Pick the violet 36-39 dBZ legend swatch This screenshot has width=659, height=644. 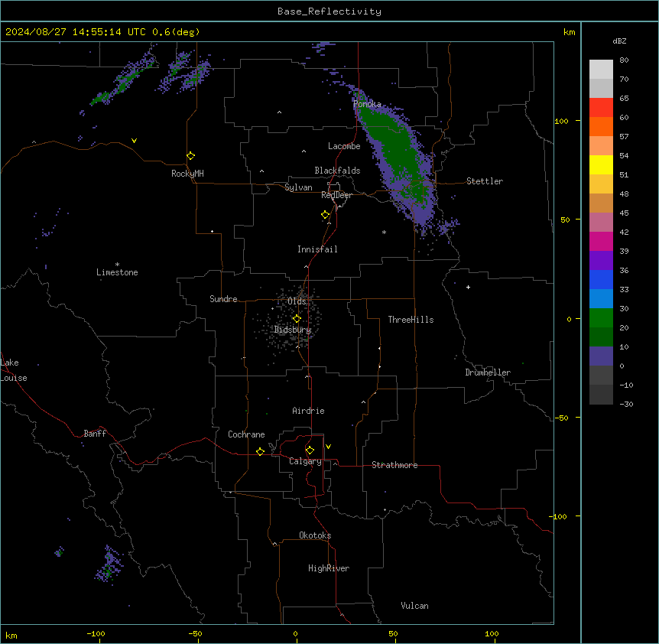coord(601,261)
